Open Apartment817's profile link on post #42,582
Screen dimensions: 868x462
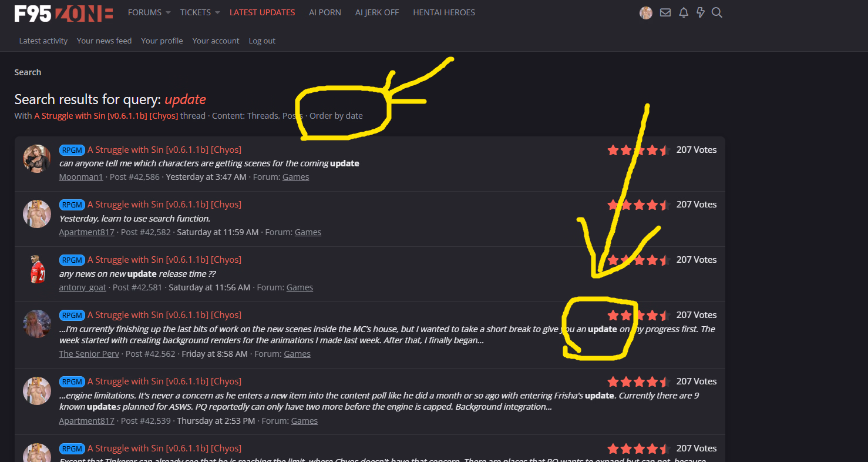coord(87,232)
